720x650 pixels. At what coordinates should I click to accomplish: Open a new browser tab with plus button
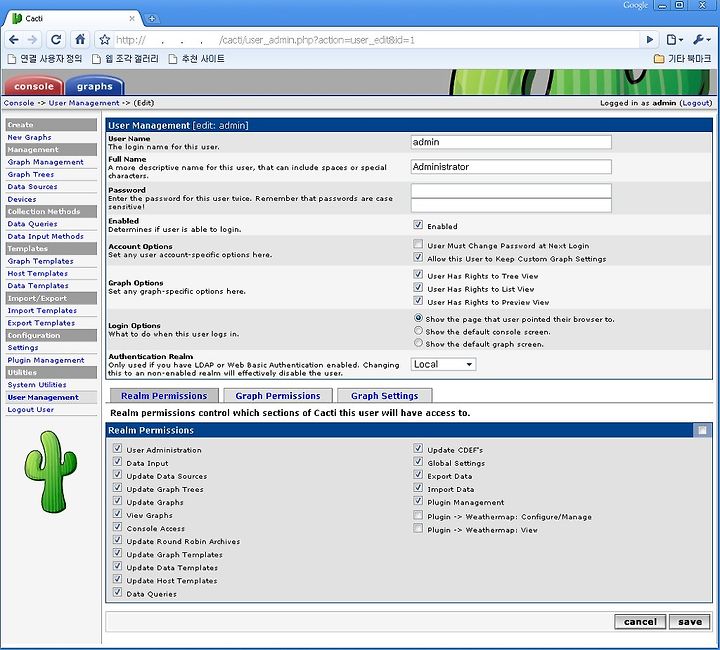152,19
